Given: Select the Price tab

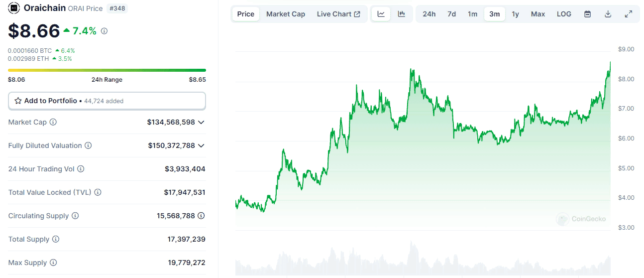Looking at the screenshot, I should 246,14.
